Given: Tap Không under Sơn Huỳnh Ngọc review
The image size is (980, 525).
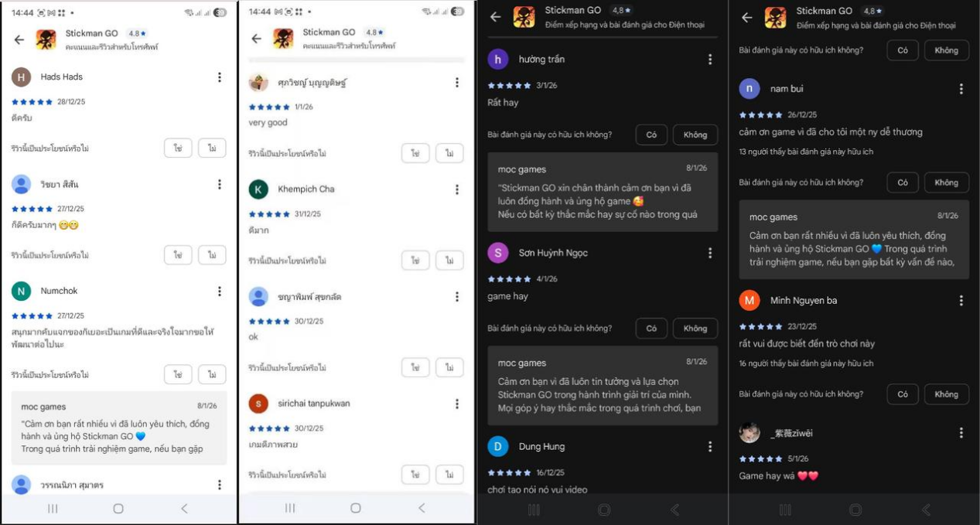Looking at the screenshot, I should coord(695,329).
